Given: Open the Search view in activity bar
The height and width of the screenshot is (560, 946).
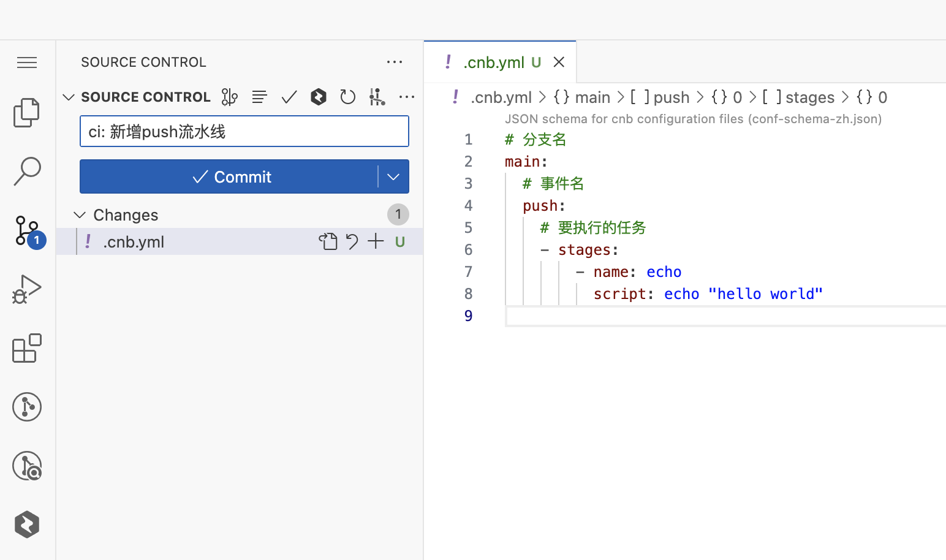Looking at the screenshot, I should (x=27, y=171).
